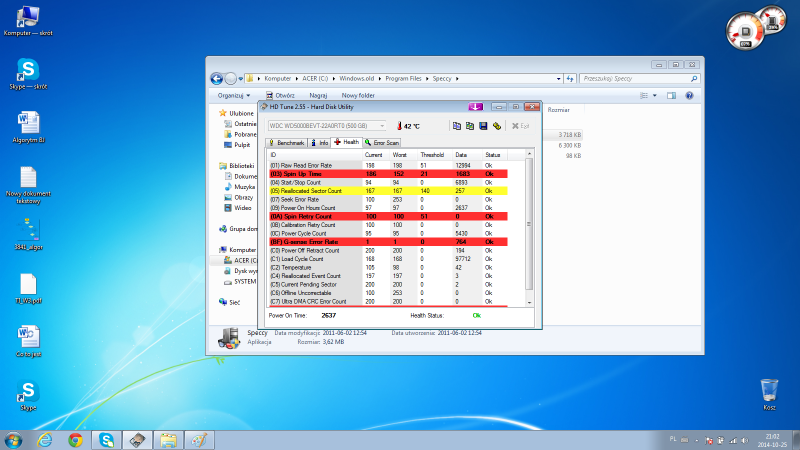This screenshot has width=800, height=450.
Task: Open the recent locations dropdown beside forward button
Action: pos(241,79)
